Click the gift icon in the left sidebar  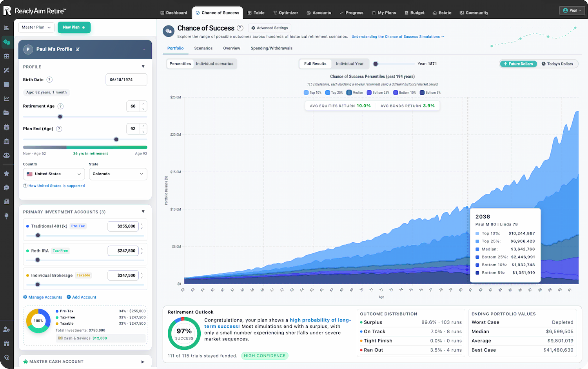[7, 344]
